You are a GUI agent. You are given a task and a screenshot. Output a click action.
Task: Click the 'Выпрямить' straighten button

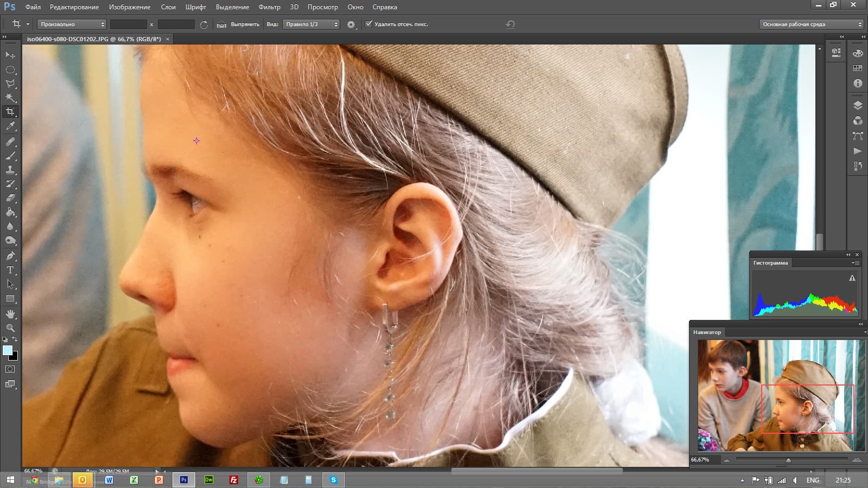point(239,24)
